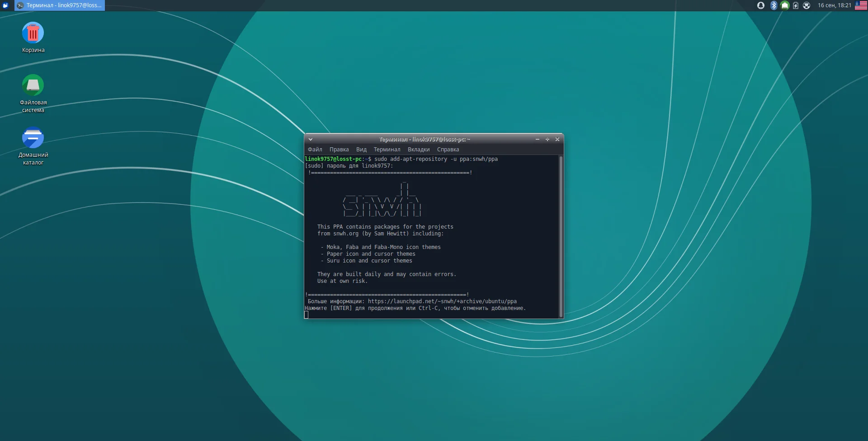Viewport: 868px width, 441px height.
Task: Open the Файл menu in terminal
Action: pyautogui.click(x=315, y=150)
